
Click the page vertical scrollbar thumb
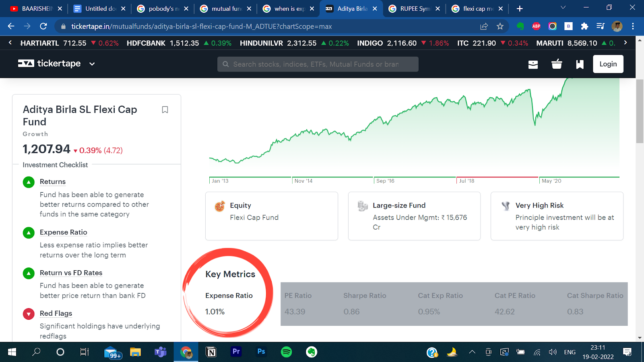[640, 111]
